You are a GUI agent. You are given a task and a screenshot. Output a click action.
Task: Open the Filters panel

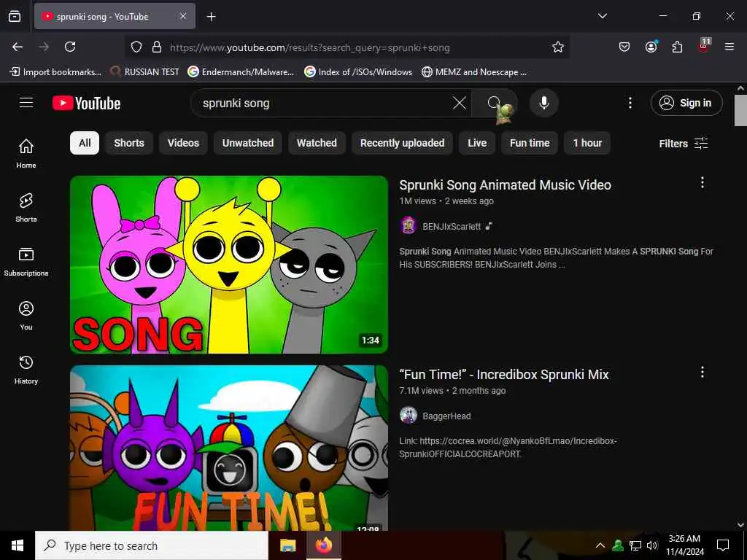[x=683, y=144]
